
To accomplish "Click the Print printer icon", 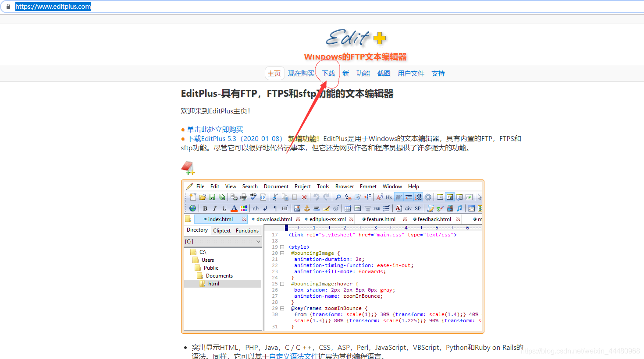I will (244, 197).
